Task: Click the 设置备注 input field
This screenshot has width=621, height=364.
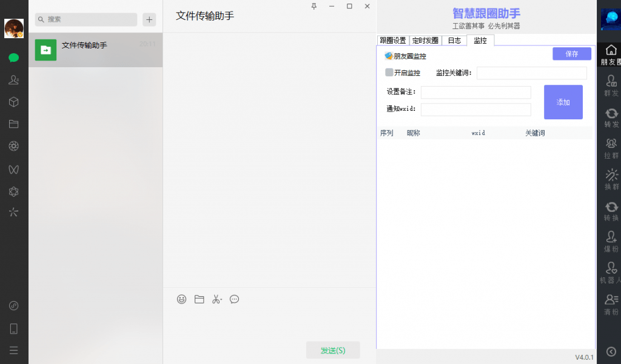Action: point(475,92)
